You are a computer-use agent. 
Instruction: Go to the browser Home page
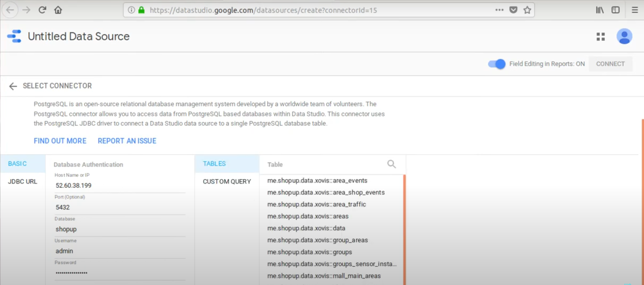coord(58,10)
